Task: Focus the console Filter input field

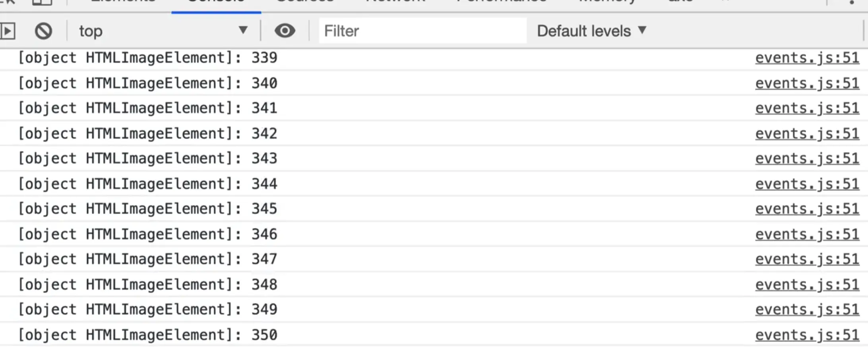Action: click(422, 31)
